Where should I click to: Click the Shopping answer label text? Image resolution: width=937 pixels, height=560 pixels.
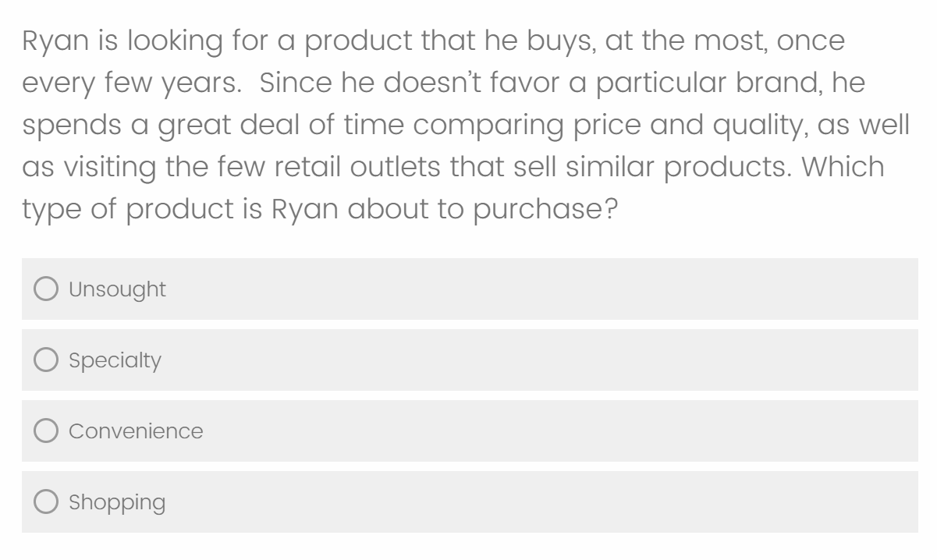pos(117,502)
